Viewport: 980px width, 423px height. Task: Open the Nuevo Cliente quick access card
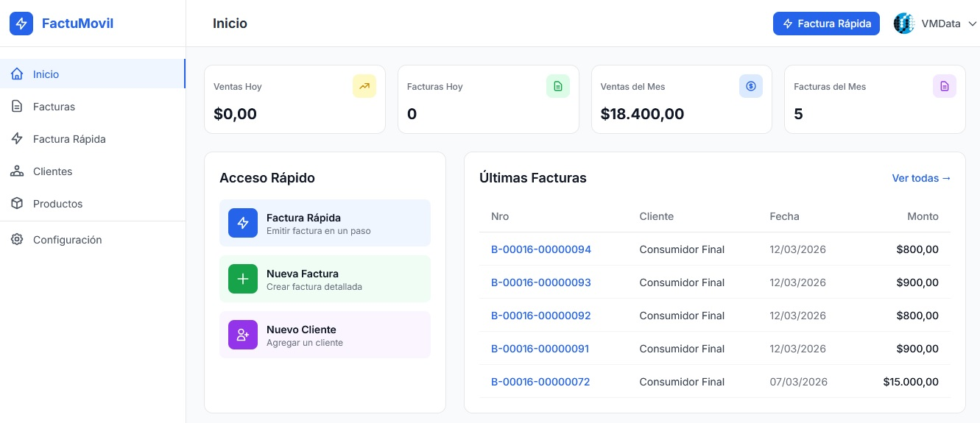click(x=325, y=335)
